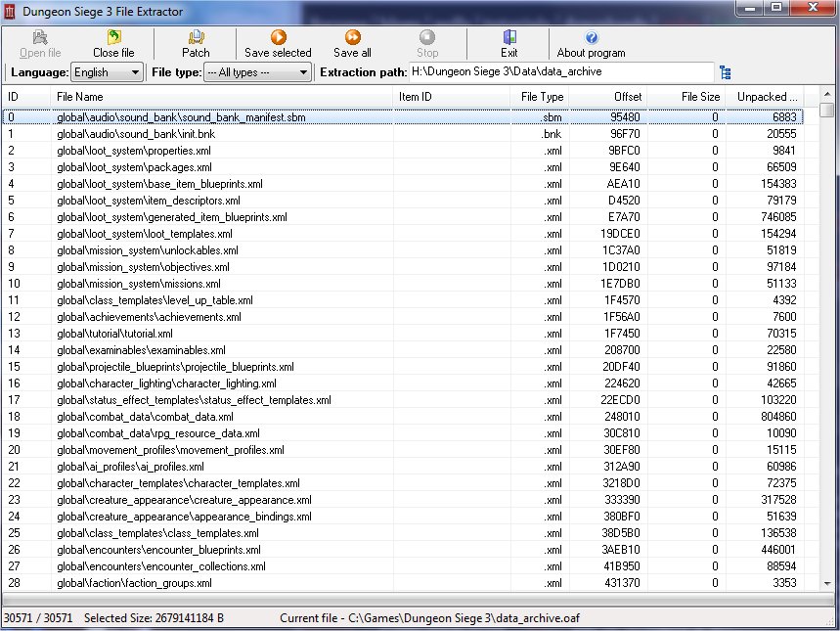This screenshot has width=840, height=631.
Task: Sort by the Item ID column header
Action: [452, 97]
